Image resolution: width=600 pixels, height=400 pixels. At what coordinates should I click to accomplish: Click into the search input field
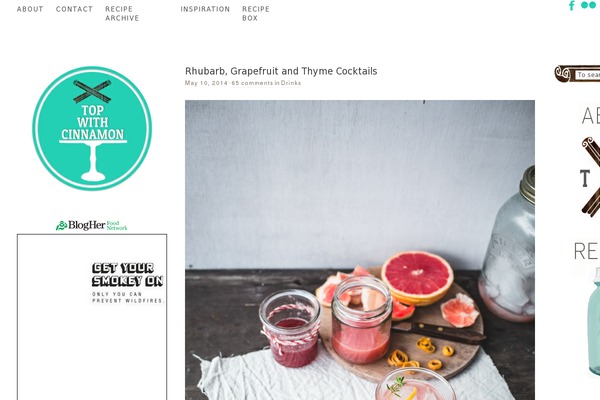point(587,75)
